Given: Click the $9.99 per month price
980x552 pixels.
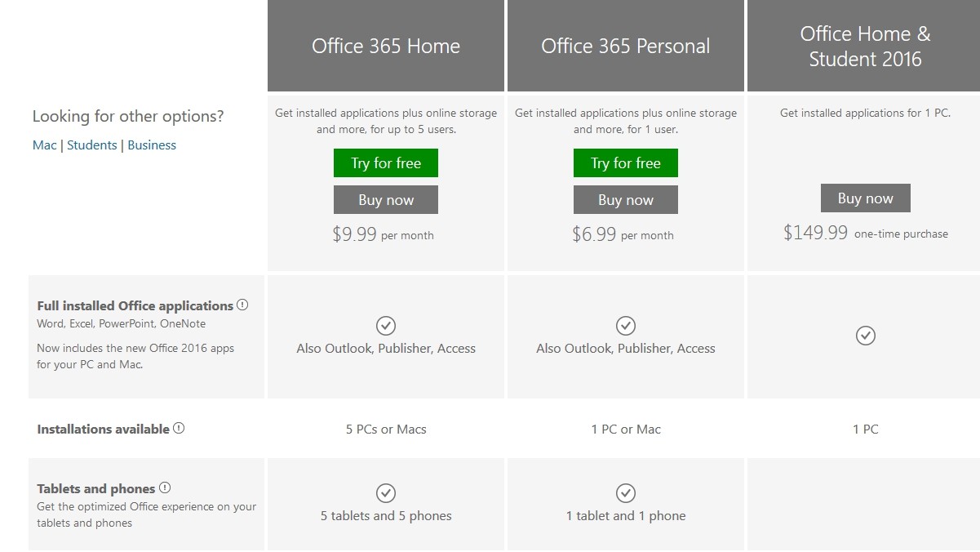Looking at the screenshot, I should tap(383, 234).
